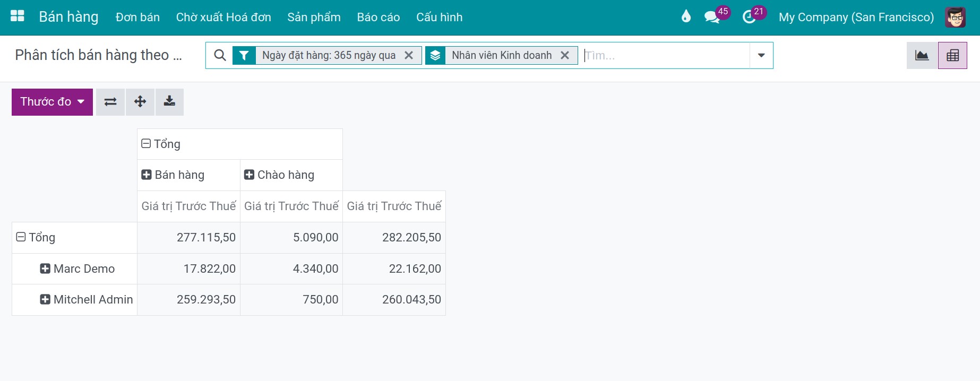Open the Bán hàng app menu
Screen dimensions: 980x381
click(x=68, y=17)
